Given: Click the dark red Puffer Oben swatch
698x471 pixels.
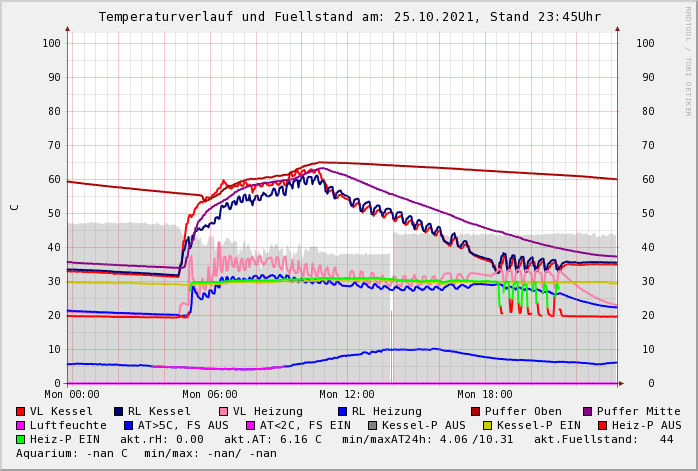Looking at the screenshot, I should [x=476, y=412].
